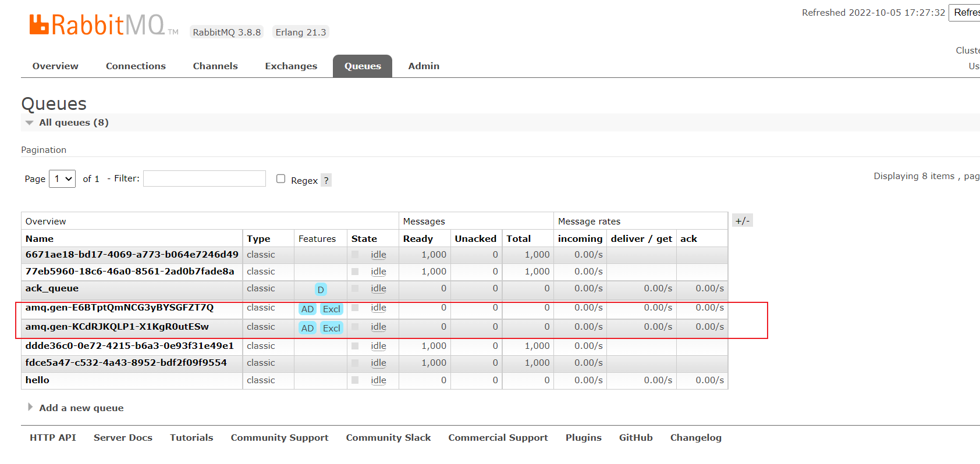Screen dimensions: 980x464
Task: Open queue amq.gen-E6BTptQmNCG3yBYSGFZT7Q
Action: click(119, 308)
